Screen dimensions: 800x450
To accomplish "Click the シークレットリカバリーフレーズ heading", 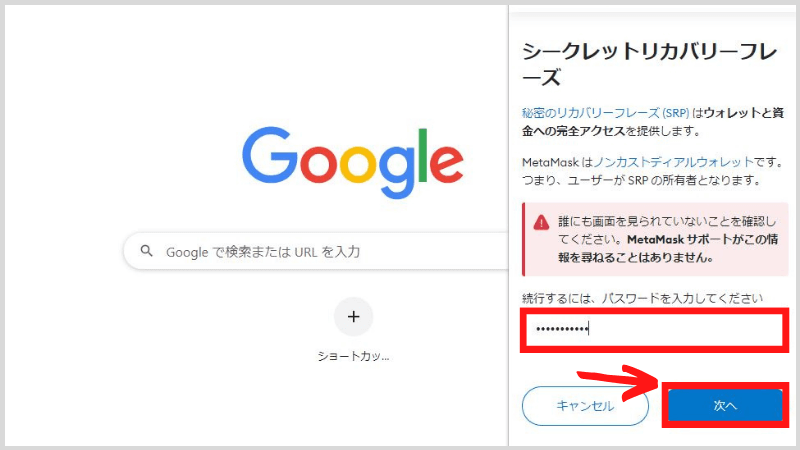I will pos(649,65).
